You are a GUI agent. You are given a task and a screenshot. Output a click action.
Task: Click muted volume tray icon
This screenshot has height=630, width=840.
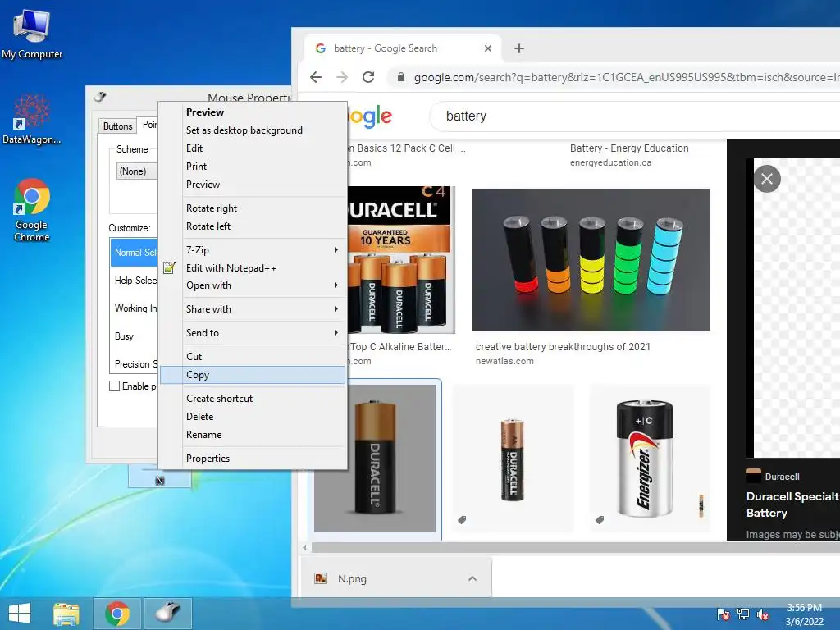[x=762, y=614]
